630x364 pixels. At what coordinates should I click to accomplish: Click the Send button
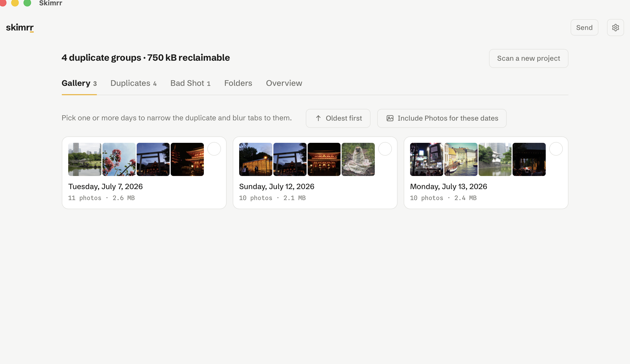584,28
